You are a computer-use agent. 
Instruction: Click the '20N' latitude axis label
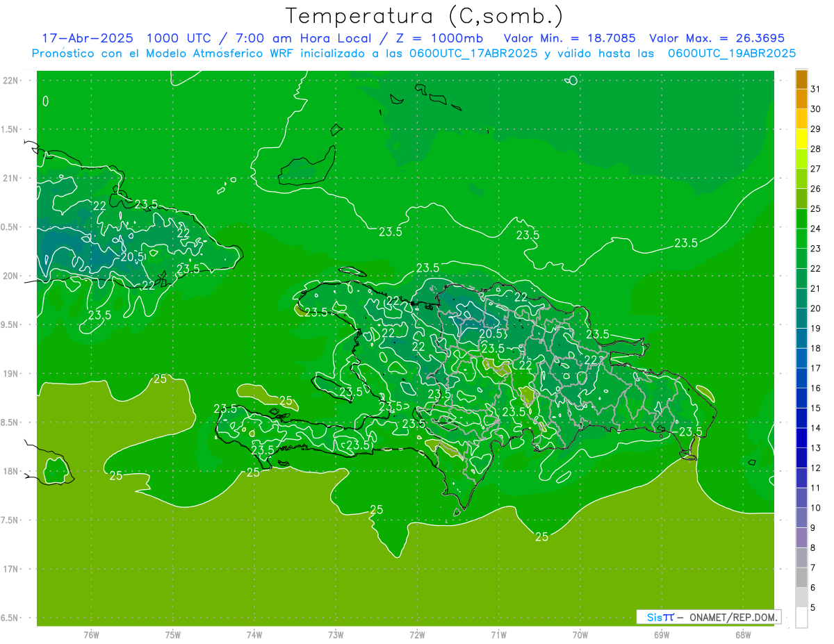point(10,276)
